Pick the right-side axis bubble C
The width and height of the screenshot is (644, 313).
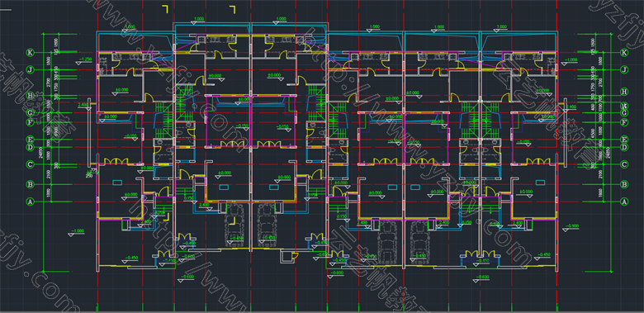[x=624, y=164]
